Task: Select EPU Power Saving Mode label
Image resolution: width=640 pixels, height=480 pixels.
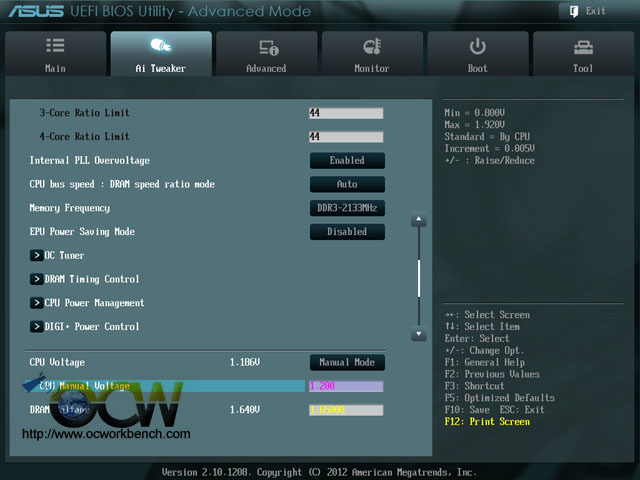Action: [x=82, y=232]
